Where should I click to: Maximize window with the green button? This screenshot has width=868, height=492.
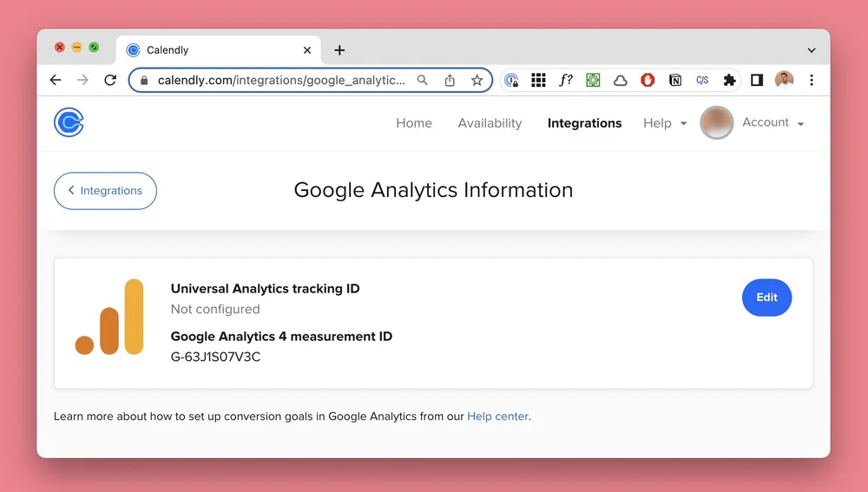pyautogui.click(x=94, y=47)
